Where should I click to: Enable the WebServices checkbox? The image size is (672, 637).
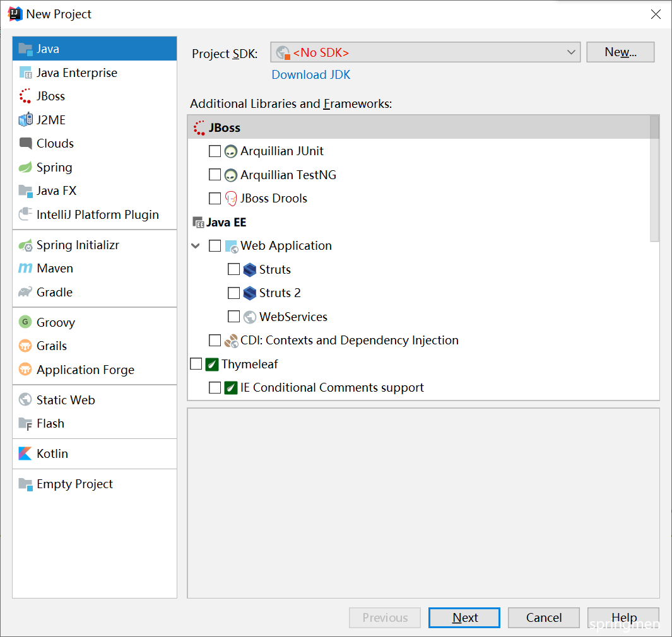click(x=233, y=317)
